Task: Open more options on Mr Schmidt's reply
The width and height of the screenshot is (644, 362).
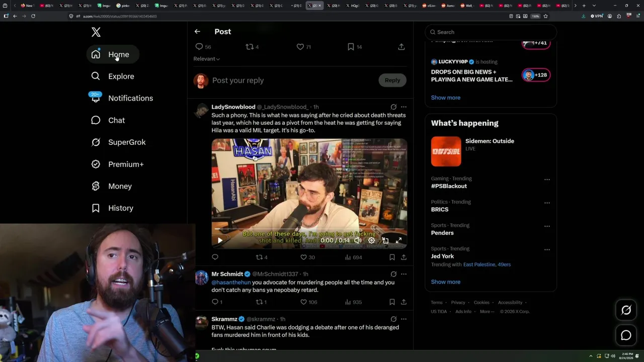Action: 404,274
